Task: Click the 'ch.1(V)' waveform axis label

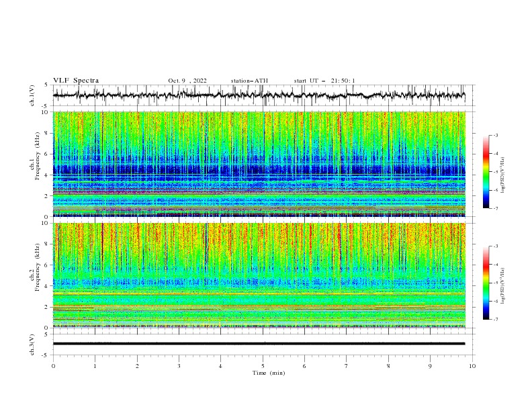Action: click(32, 95)
